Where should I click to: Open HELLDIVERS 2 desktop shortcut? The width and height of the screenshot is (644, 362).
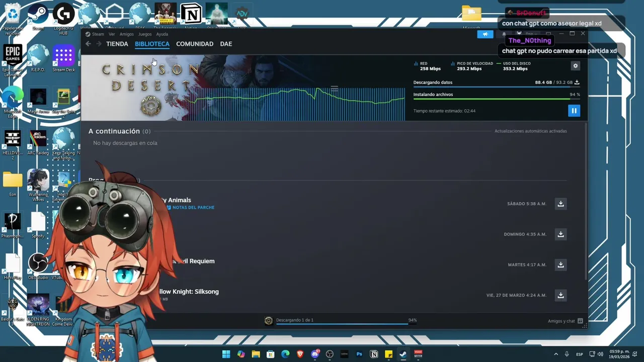[13, 145]
